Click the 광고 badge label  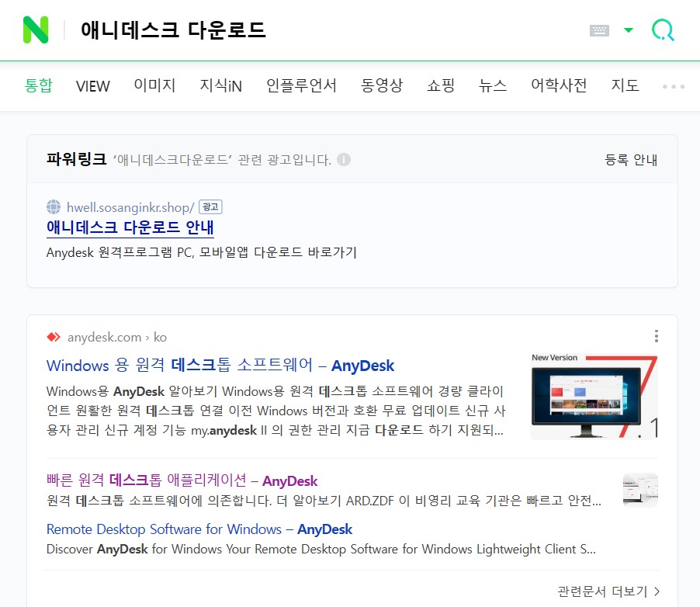point(210,206)
